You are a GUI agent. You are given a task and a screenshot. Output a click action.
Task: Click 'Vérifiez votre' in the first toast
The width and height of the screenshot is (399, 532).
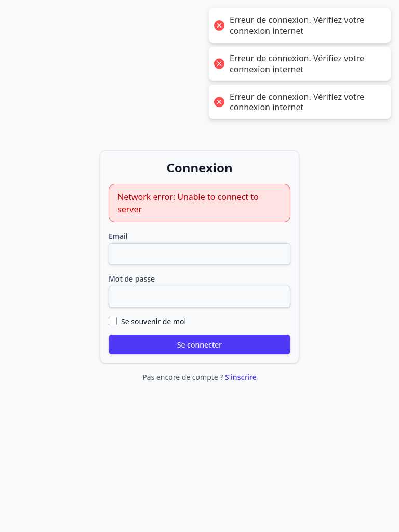[339, 20]
